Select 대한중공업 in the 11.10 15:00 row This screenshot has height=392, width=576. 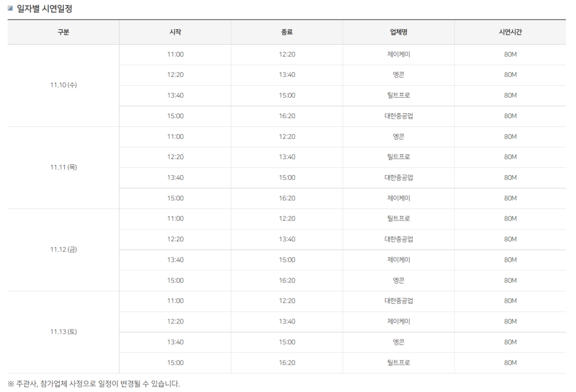[398, 116]
